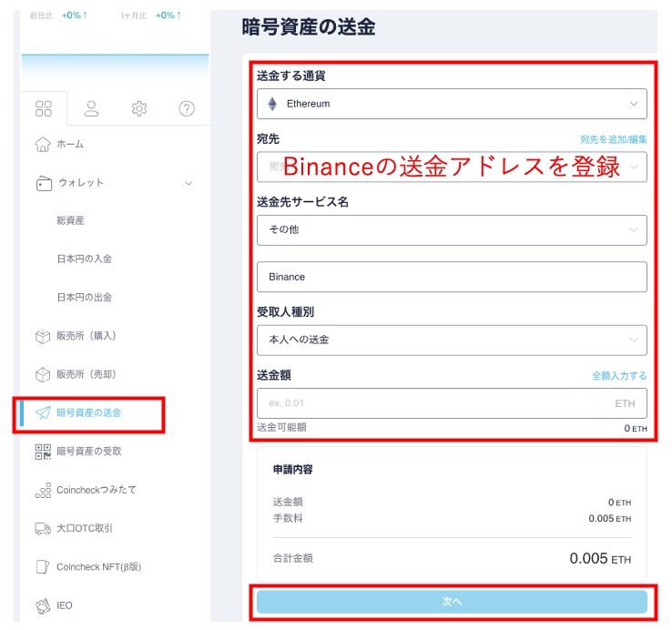Open Coincheck NFT(β版) menu item
The height and width of the screenshot is (630, 672).
coord(98,567)
